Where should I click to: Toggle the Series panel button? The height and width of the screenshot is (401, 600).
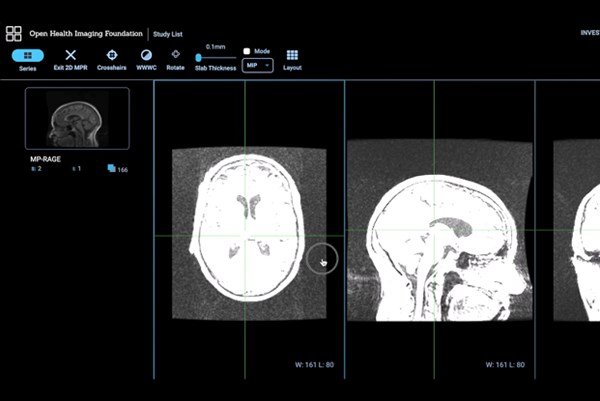[27, 55]
